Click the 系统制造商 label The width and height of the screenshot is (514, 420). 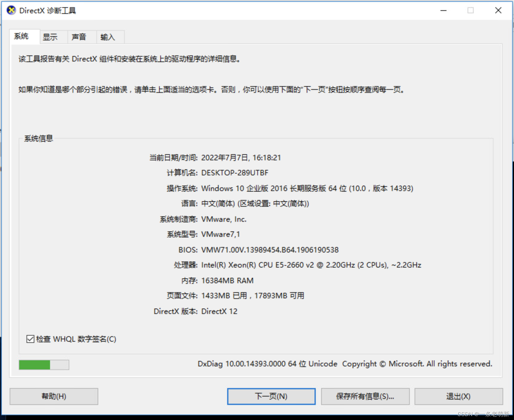(x=179, y=219)
